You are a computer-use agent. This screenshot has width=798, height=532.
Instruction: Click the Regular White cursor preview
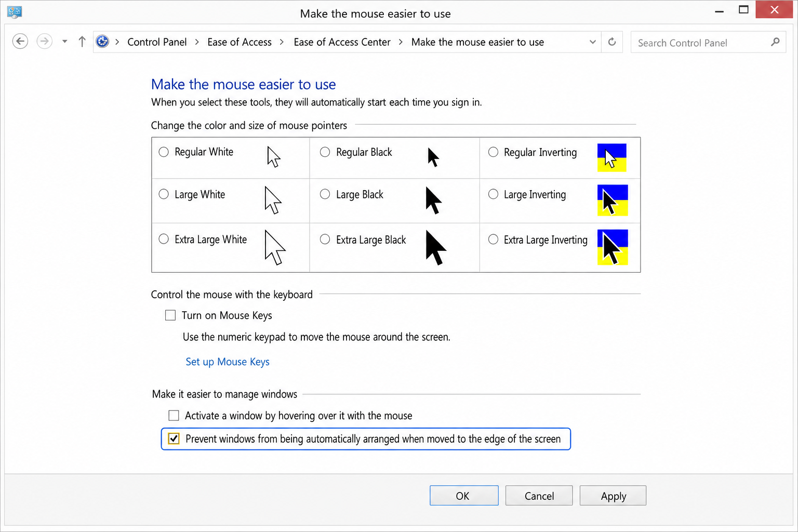[274, 156]
